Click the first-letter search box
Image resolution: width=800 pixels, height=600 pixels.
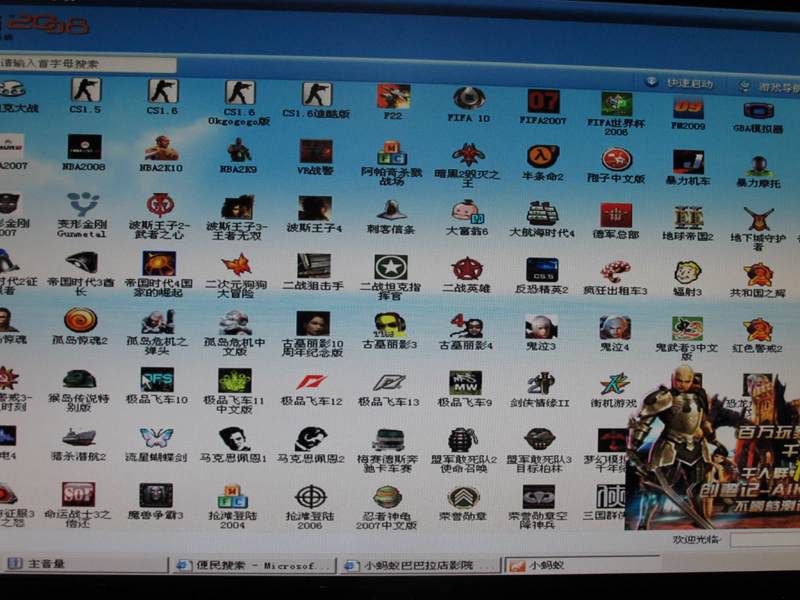click(x=88, y=64)
